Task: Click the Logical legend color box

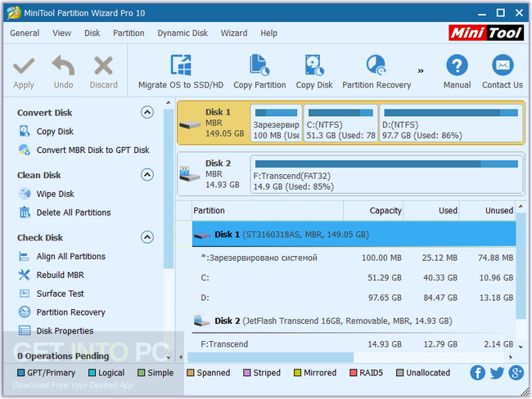Action: coord(92,373)
